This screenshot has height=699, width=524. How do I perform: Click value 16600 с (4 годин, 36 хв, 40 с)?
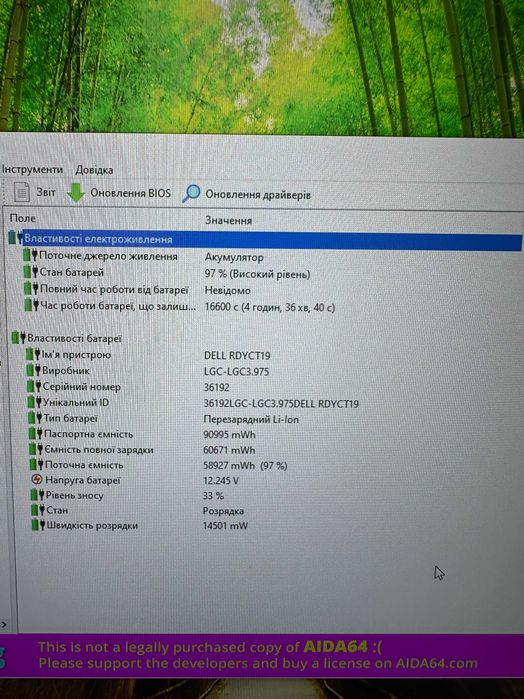(269, 307)
